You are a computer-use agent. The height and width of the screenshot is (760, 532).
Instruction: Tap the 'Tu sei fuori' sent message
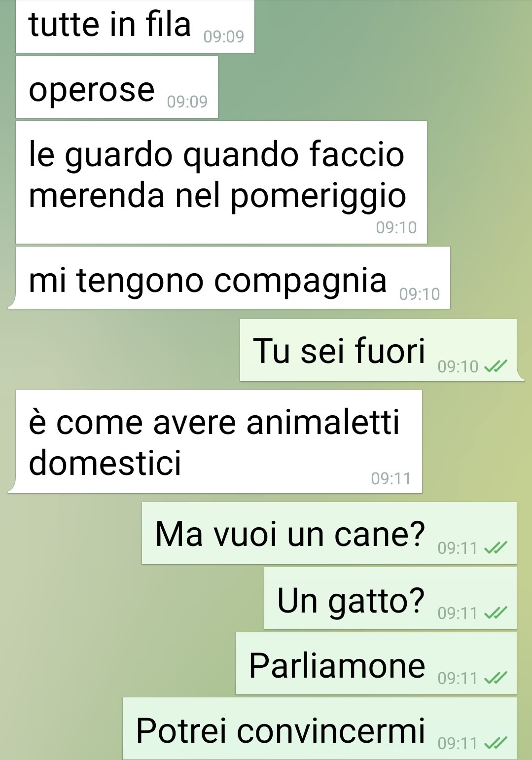pyautogui.click(x=378, y=350)
